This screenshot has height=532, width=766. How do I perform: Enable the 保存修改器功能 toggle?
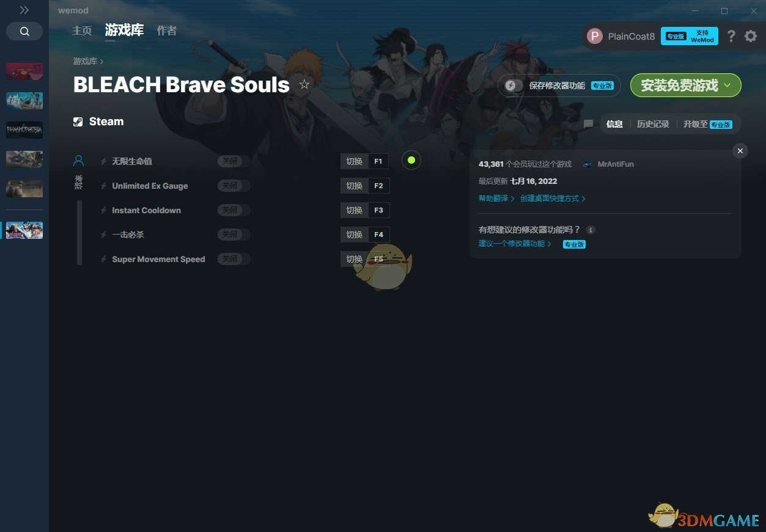point(514,86)
